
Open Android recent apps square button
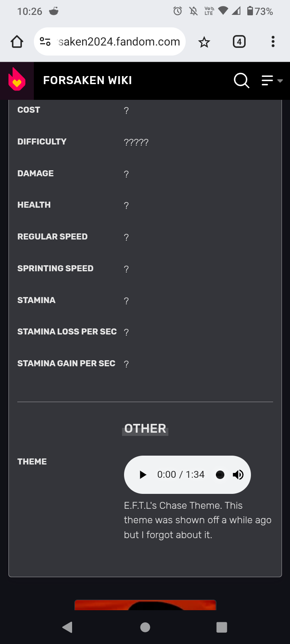(222, 627)
